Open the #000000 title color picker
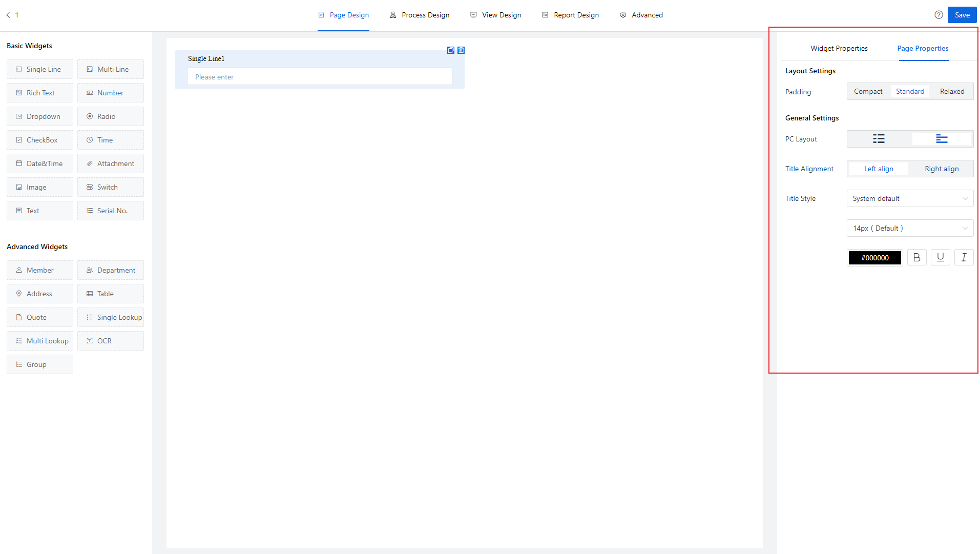Screen dimensions: 980x554 (874, 257)
